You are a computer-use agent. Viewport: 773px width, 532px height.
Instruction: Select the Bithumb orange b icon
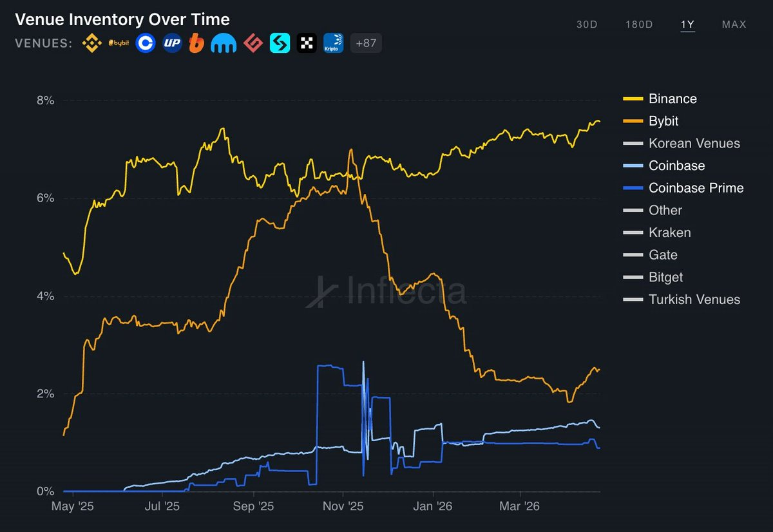[196, 44]
